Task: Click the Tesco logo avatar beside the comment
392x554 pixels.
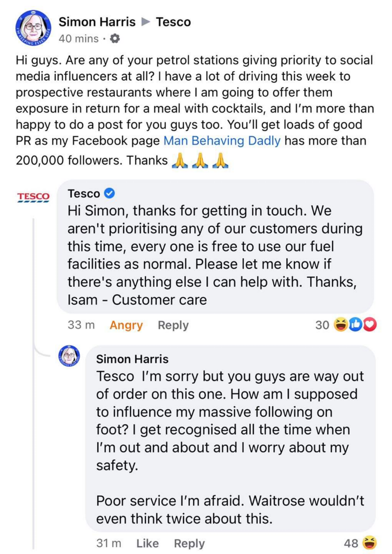Action: 33,197
